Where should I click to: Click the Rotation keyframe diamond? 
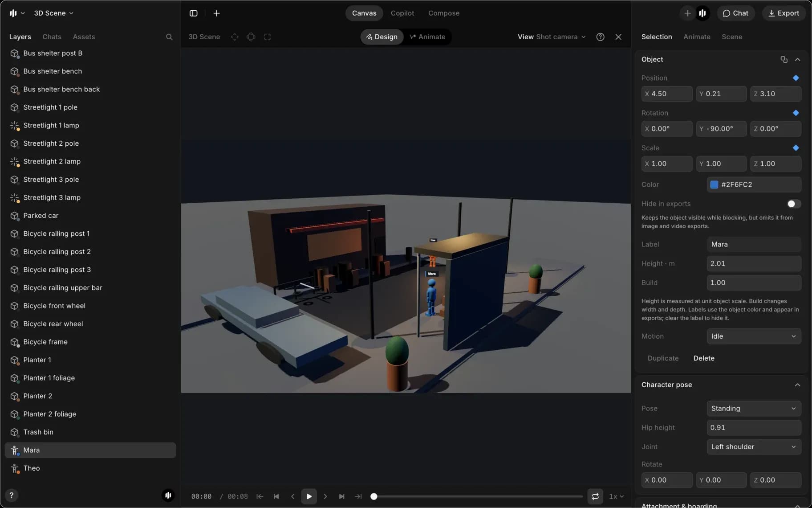click(796, 113)
